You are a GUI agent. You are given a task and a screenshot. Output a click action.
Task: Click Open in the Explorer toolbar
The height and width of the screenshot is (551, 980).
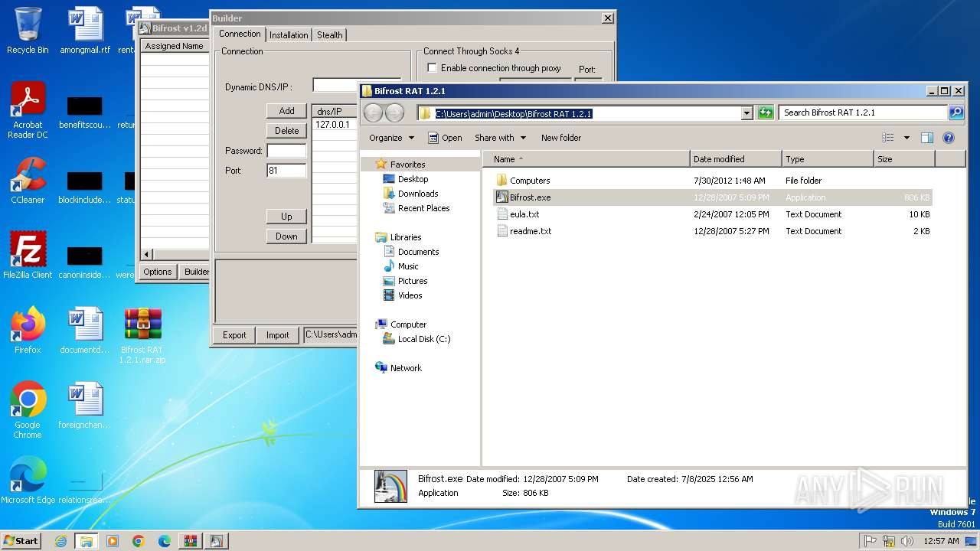[445, 138]
